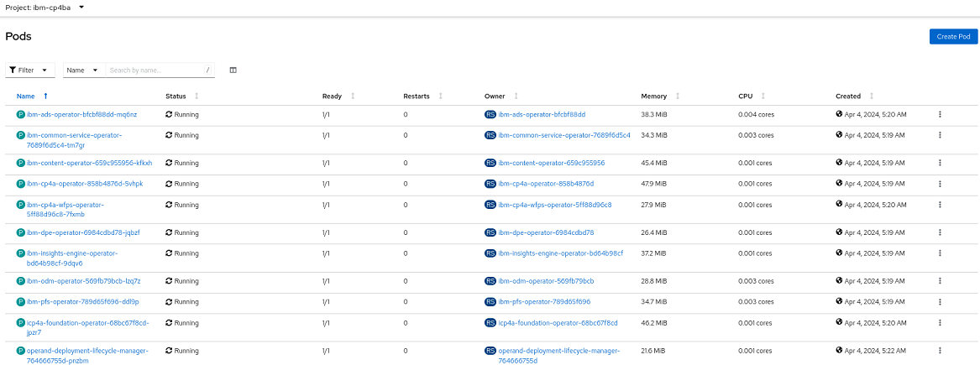Open owner ReplicaSet ibm-common-service-operator-7689f6d5c4
The image size is (980, 365).
[564, 135]
